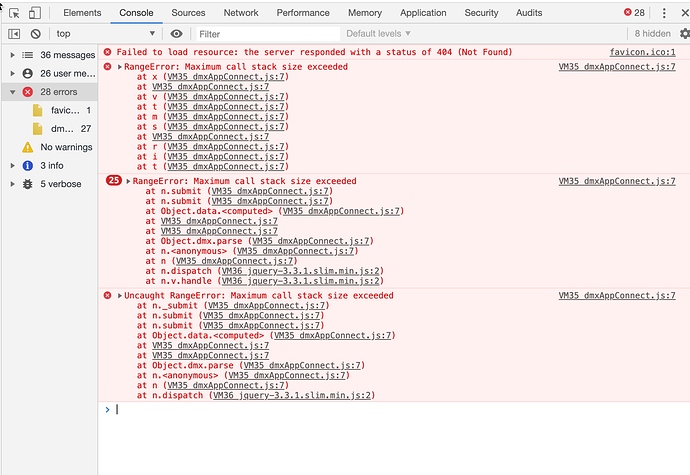The image size is (690, 475).
Task: Click the eye live expression icon
Action: 177,33
